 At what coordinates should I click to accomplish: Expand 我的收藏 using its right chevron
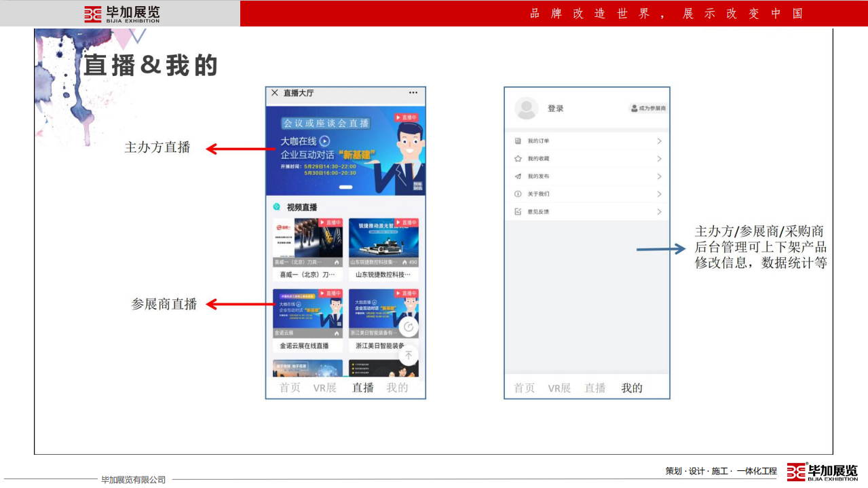659,159
